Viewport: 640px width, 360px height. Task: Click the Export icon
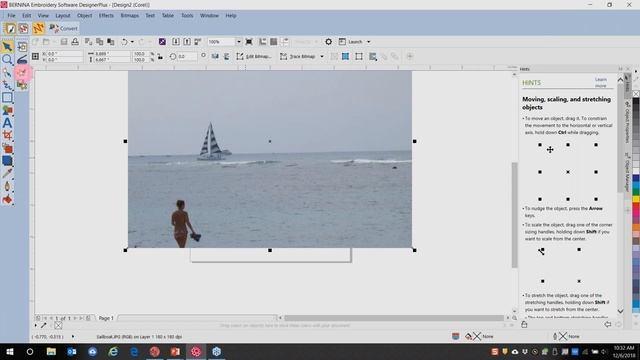tap(187, 42)
